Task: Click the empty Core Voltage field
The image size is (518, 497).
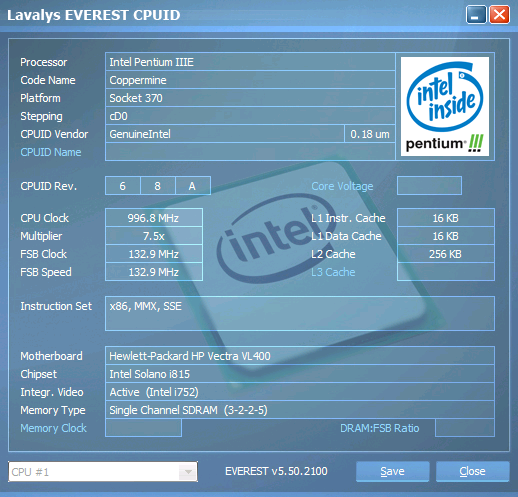Action: pyautogui.click(x=429, y=186)
